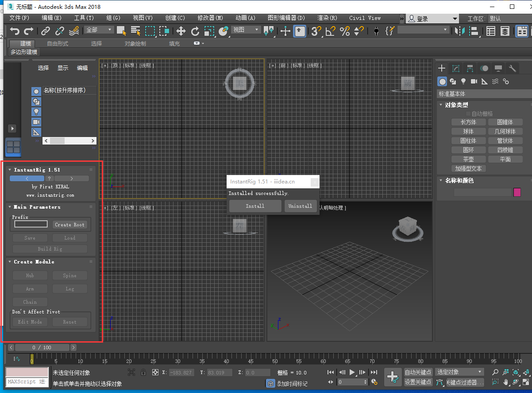This screenshot has width=532, height=393.
Task: Toggle the Spinner Snap tool
Action: (359, 31)
